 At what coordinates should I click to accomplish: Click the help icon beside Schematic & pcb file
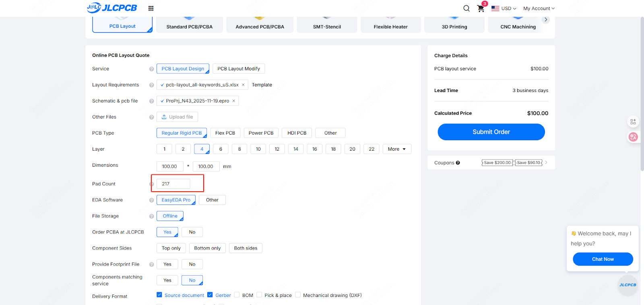click(x=152, y=101)
